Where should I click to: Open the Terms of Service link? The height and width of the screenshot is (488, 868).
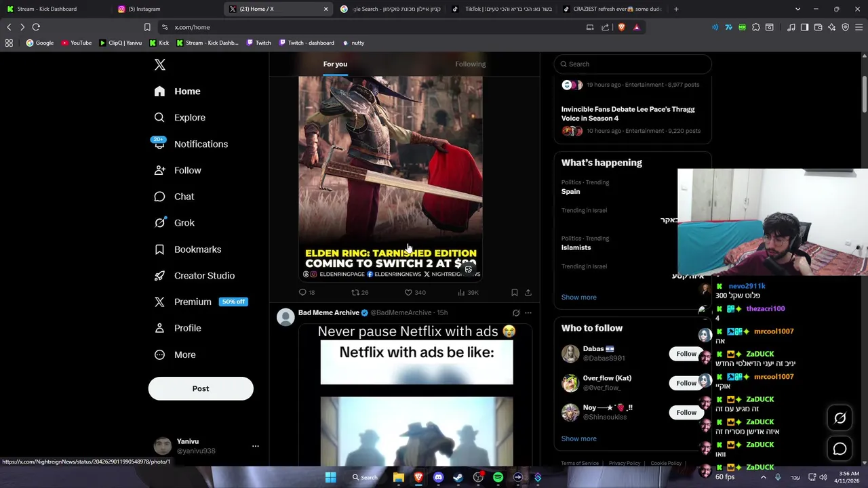click(x=580, y=464)
